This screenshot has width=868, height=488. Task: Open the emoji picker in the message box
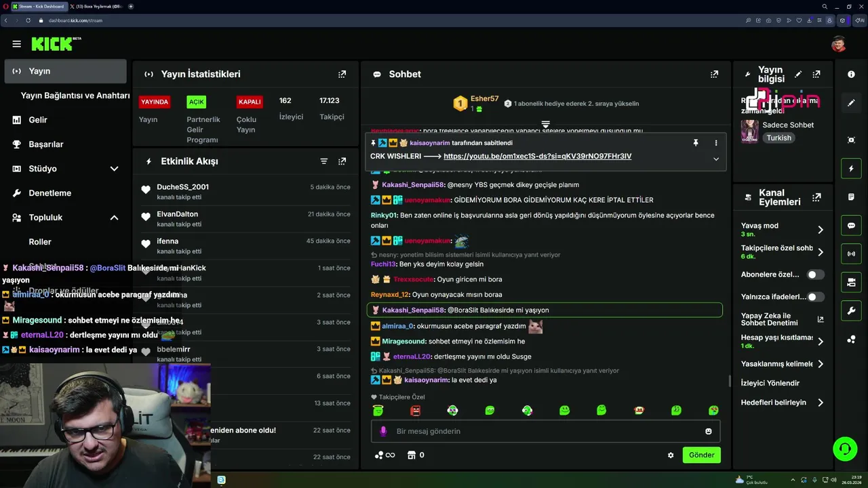coord(709,431)
